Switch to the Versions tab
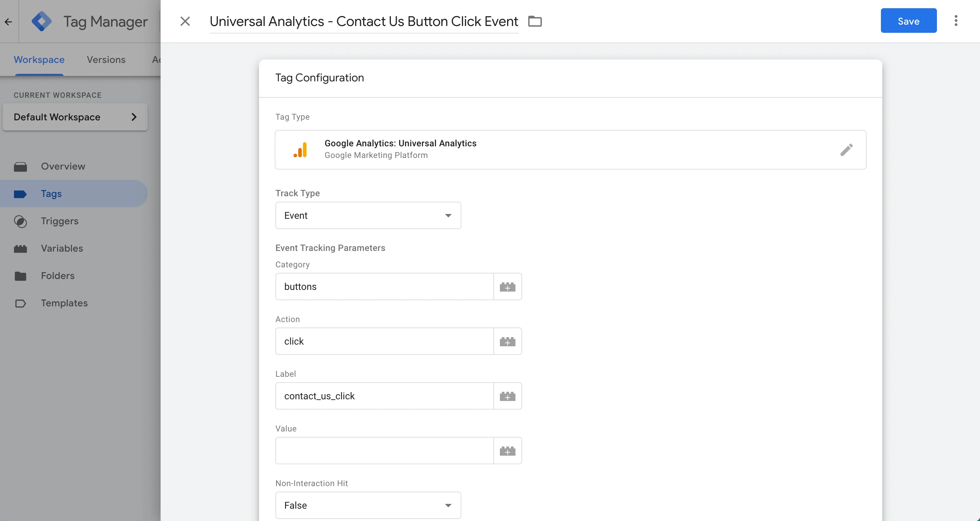Image resolution: width=980 pixels, height=521 pixels. 106,59
